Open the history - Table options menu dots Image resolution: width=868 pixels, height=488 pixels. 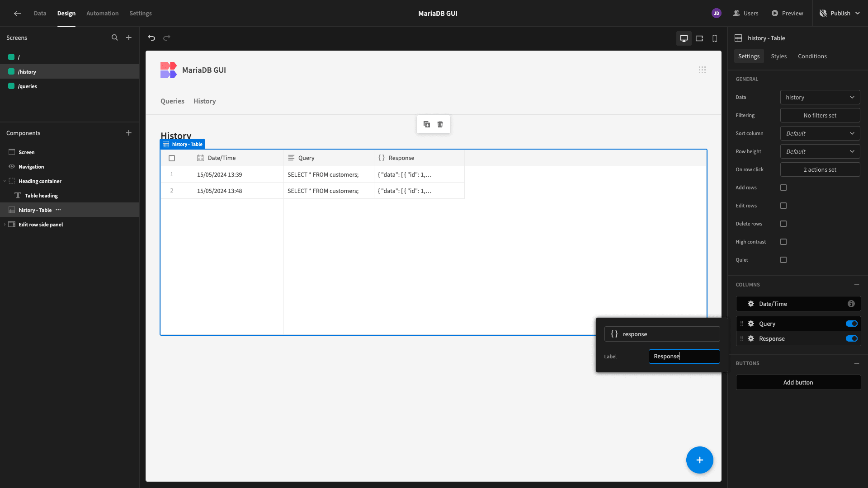coord(58,210)
